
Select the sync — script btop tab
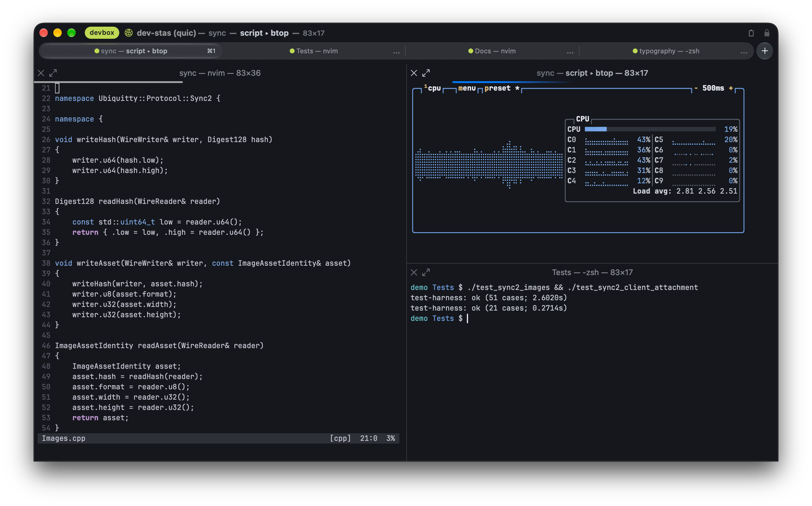[x=131, y=51]
